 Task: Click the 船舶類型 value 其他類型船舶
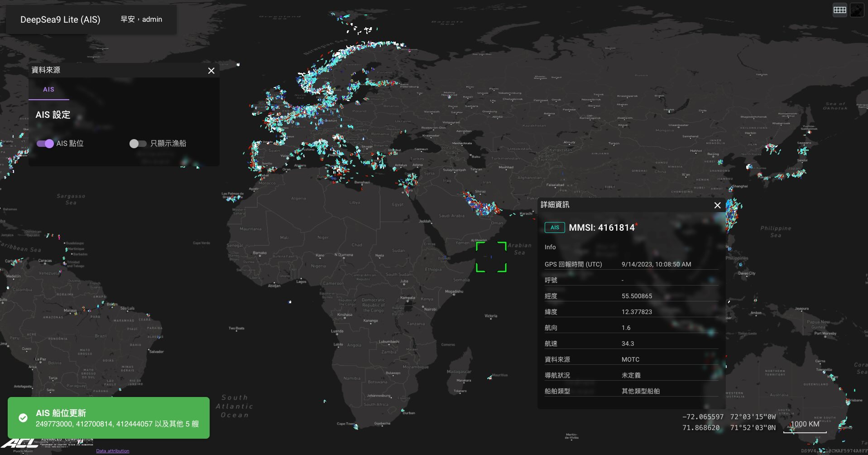coord(640,391)
